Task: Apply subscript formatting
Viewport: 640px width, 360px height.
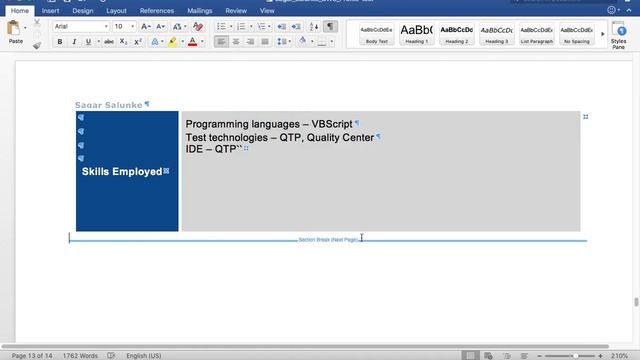Action: pyautogui.click(x=123, y=42)
